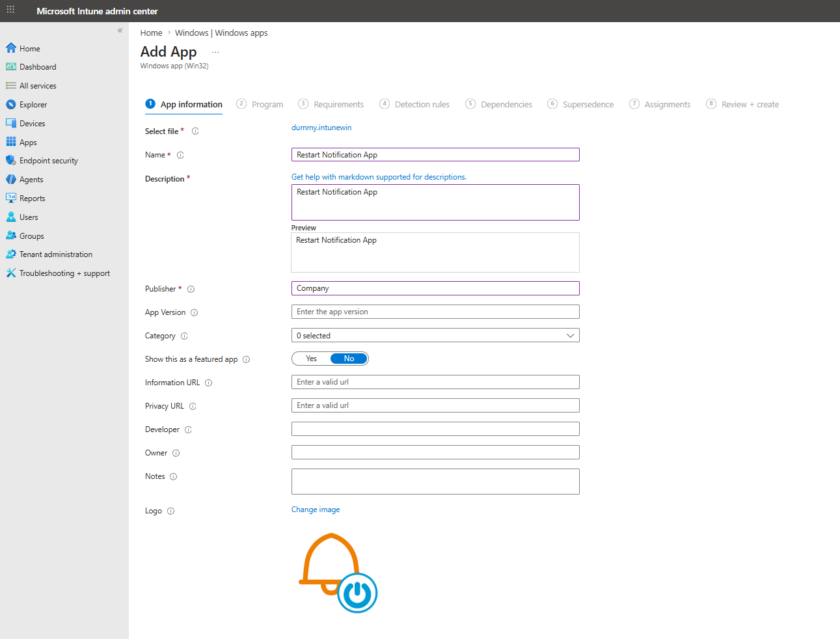Click the dummy.intunewin file link
Screen dimensions: 840x639
321,127
